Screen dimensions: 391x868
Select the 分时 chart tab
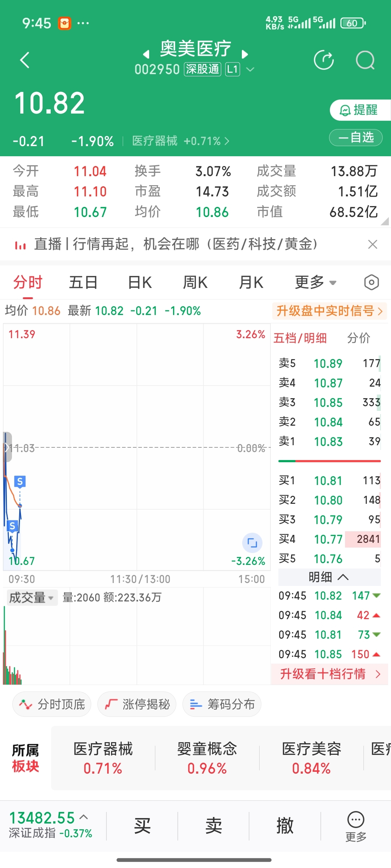click(x=28, y=282)
